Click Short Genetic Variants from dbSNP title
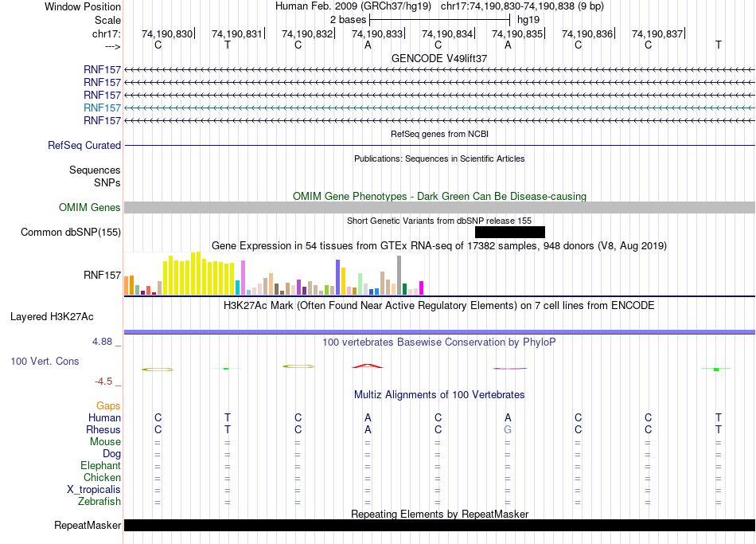Image resolution: width=756 pixels, height=544 pixels. click(439, 221)
